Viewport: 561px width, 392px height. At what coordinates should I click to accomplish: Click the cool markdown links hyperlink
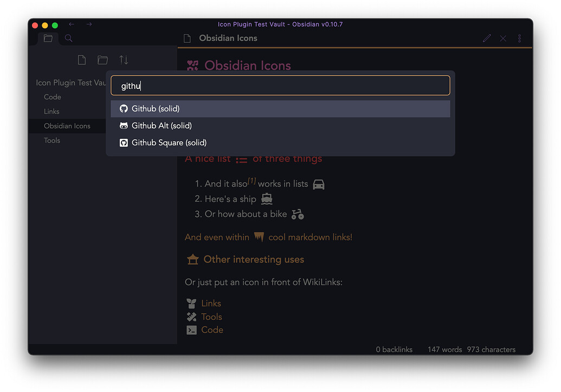coord(310,237)
